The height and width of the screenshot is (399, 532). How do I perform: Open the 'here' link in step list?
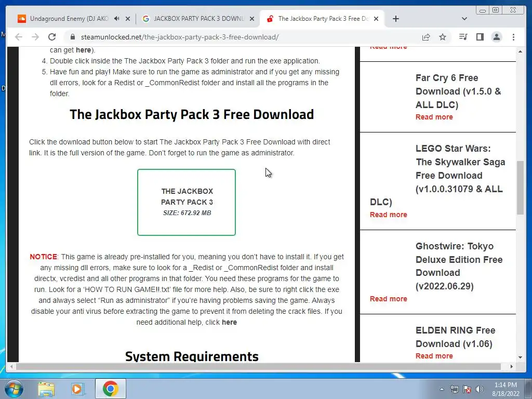[x=84, y=50]
